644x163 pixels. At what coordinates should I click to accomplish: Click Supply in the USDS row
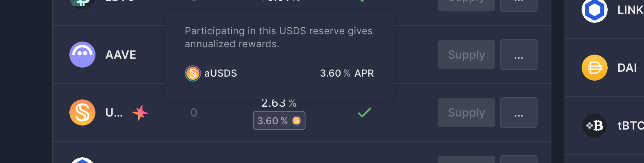(x=467, y=112)
